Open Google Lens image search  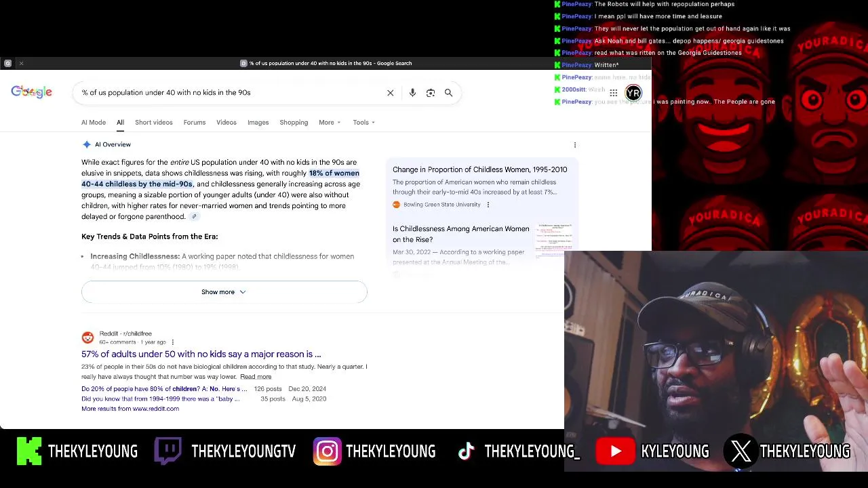(431, 93)
